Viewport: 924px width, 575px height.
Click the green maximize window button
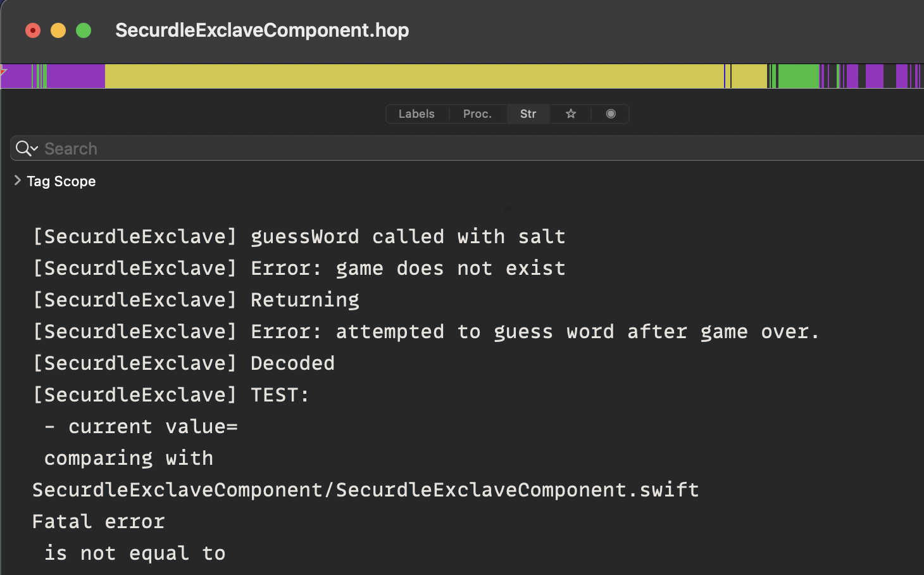click(x=84, y=30)
